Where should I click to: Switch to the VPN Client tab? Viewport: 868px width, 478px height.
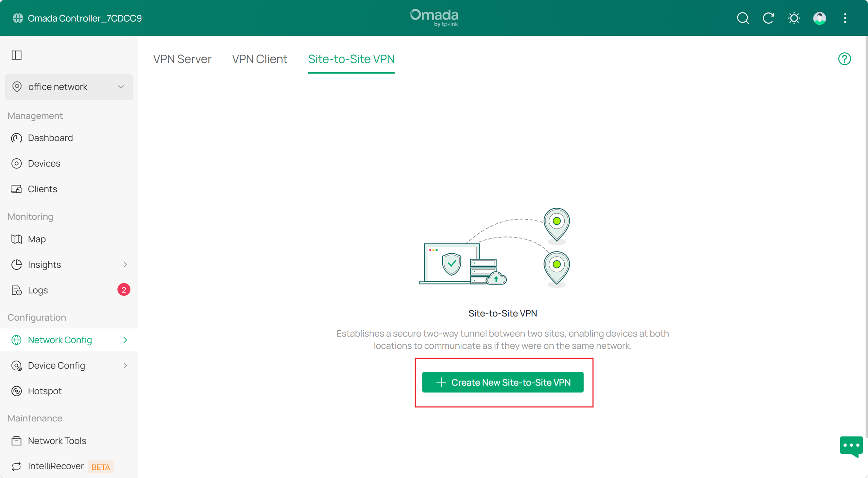pos(260,59)
